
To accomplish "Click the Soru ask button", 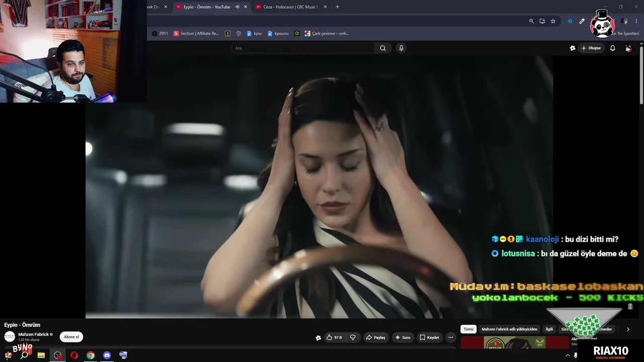I will point(403,337).
